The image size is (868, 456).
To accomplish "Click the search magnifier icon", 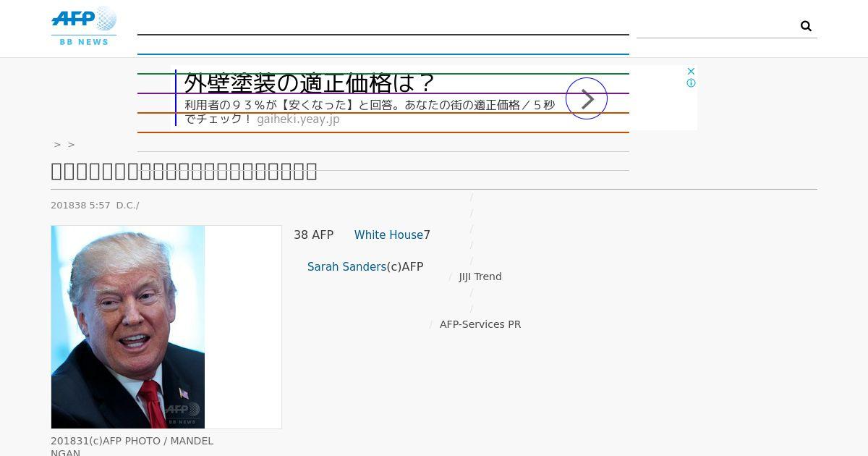I will 806,26.
